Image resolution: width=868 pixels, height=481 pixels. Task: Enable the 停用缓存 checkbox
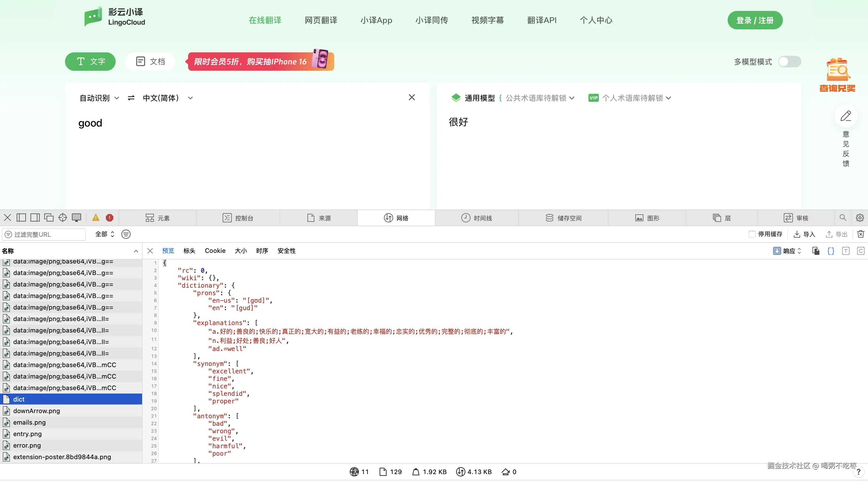752,234
